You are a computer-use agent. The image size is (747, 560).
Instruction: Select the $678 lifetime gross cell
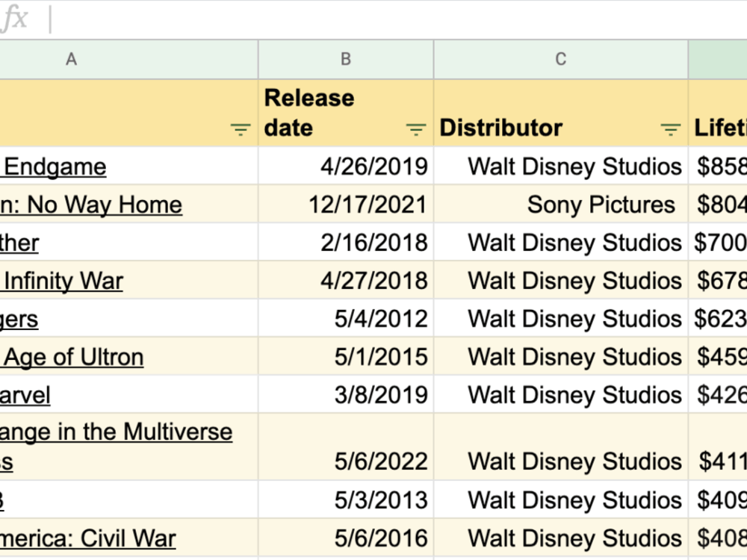tap(718, 280)
